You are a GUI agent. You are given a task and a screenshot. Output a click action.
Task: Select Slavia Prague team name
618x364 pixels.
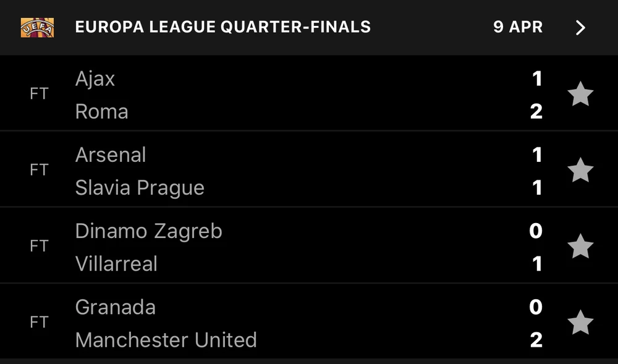pyautogui.click(x=140, y=188)
